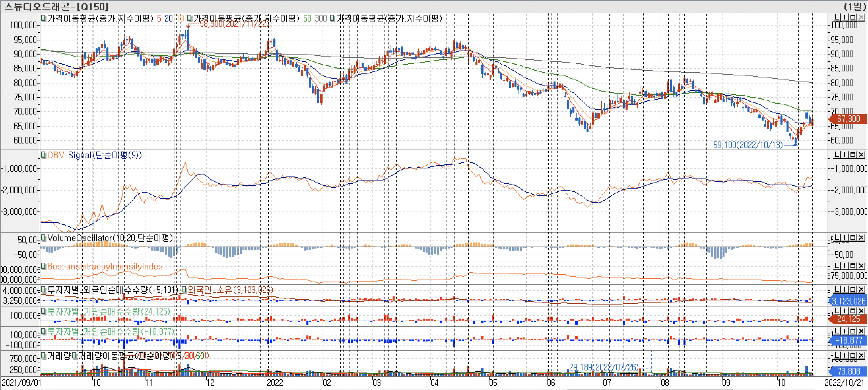Click the I icon on the VolumeOscillator panel
The height and width of the screenshot is (390, 868).
click(x=845, y=238)
